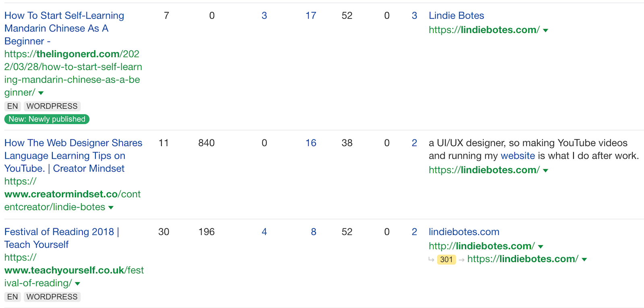
Task: Expand the caret beside the URL under "Lindie Botes"
Action: tap(545, 30)
